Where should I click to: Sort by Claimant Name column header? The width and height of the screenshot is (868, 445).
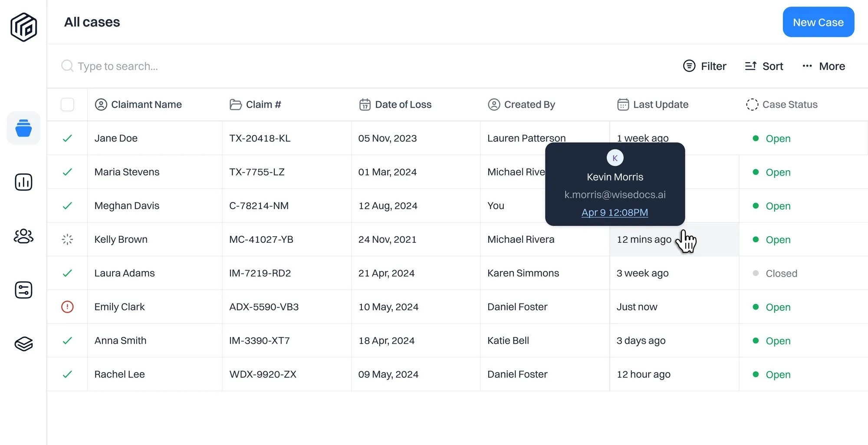coord(146,105)
